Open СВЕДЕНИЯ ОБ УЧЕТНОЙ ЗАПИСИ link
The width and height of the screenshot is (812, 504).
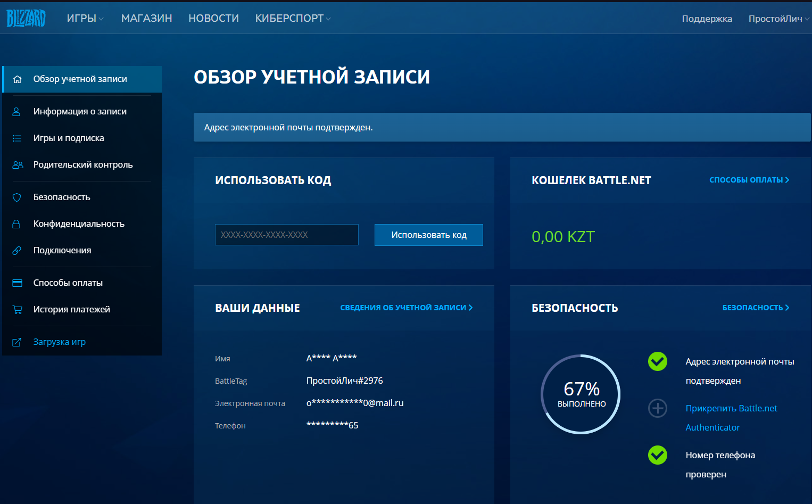point(407,308)
